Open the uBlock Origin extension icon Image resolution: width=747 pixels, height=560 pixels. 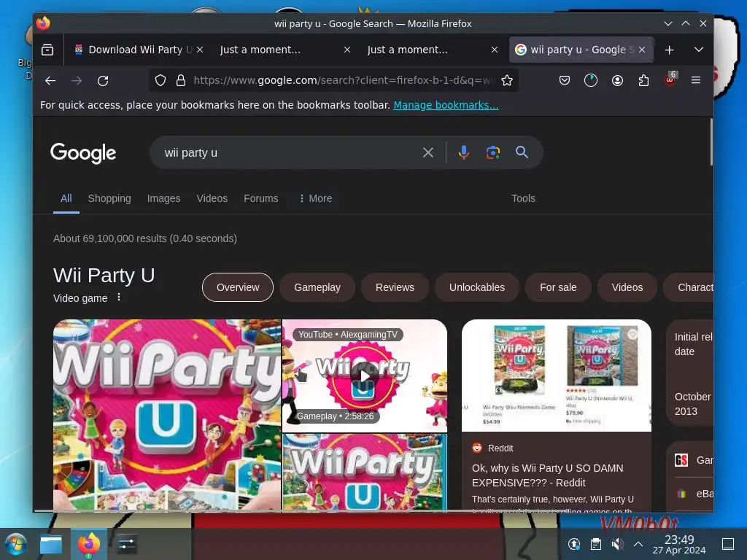(670, 79)
